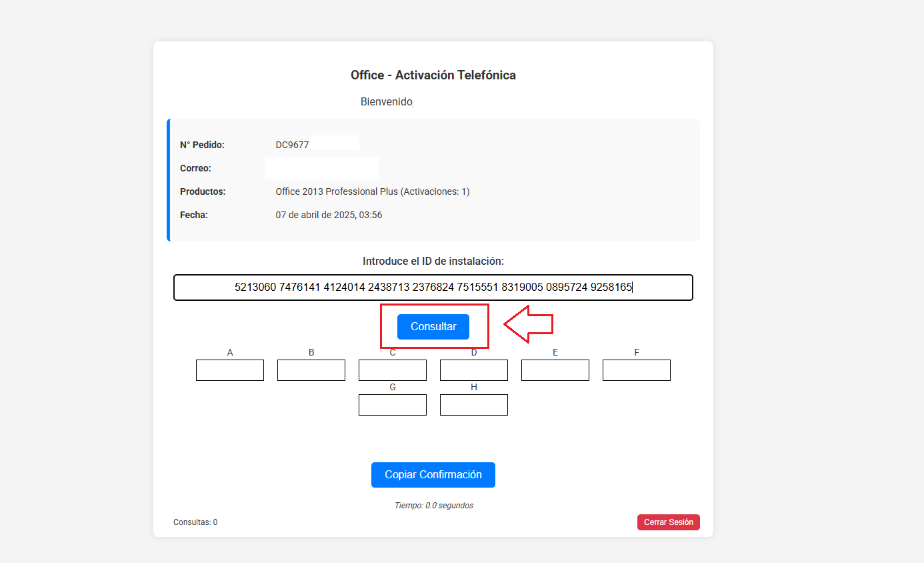Click the Consultar button
Image resolution: width=924 pixels, height=563 pixels.
(433, 327)
